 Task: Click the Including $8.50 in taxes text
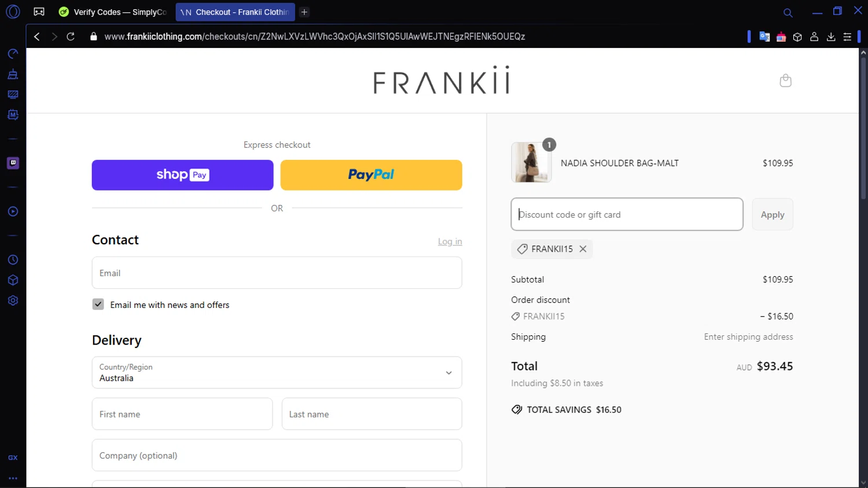(x=557, y=383)
